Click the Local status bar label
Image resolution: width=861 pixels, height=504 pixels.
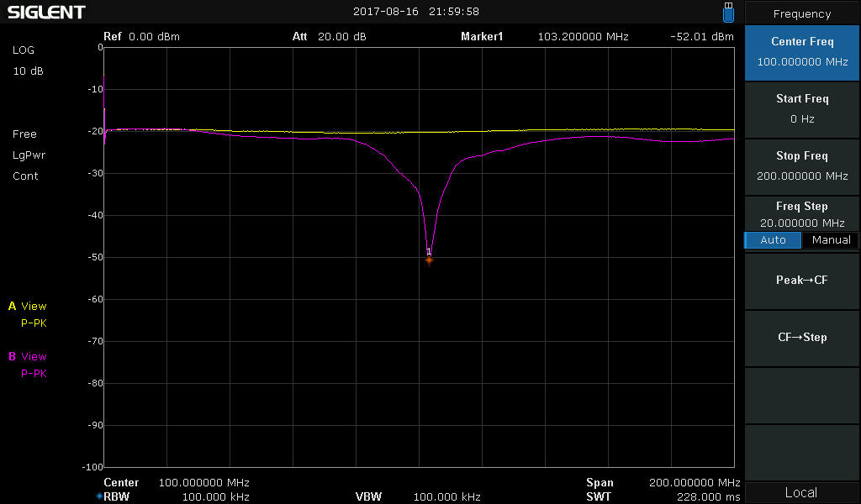tap(801, 493)
